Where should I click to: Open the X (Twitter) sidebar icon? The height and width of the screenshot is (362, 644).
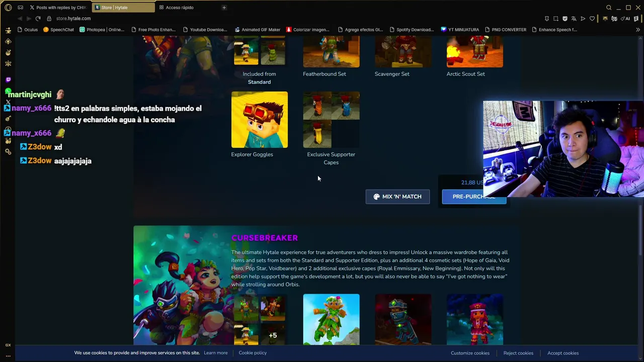point(8,102)
